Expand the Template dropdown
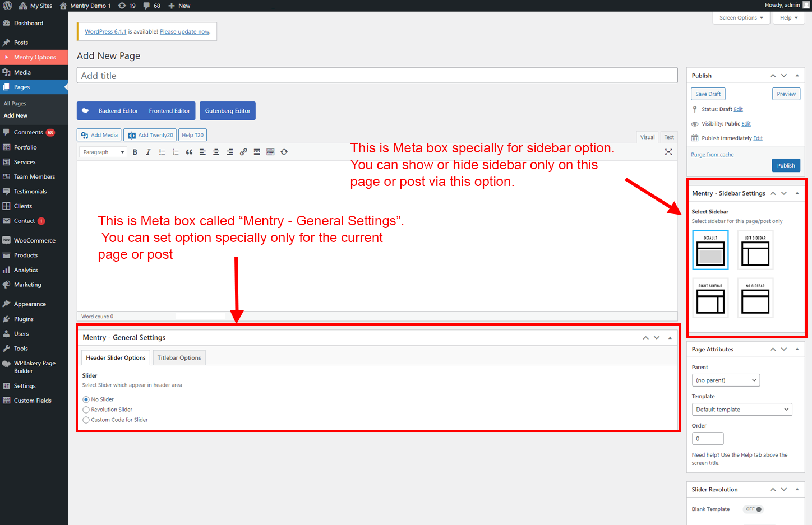 coord(741,410)
